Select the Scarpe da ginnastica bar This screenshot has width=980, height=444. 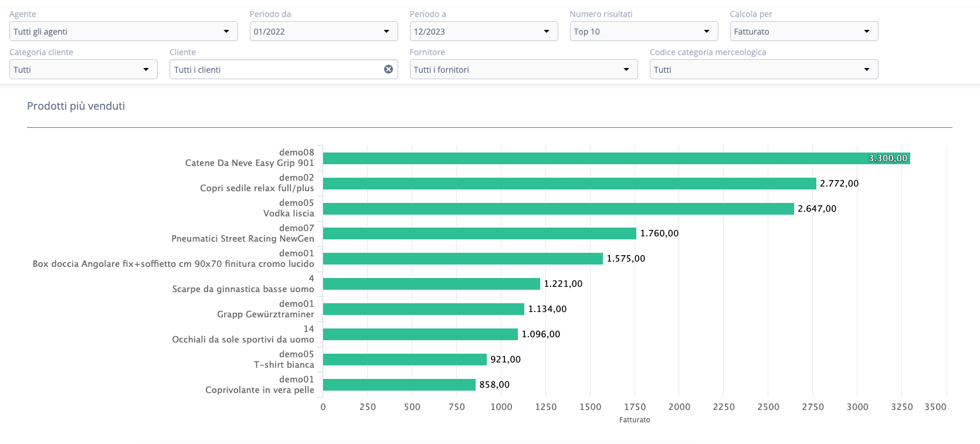[431, 284]
